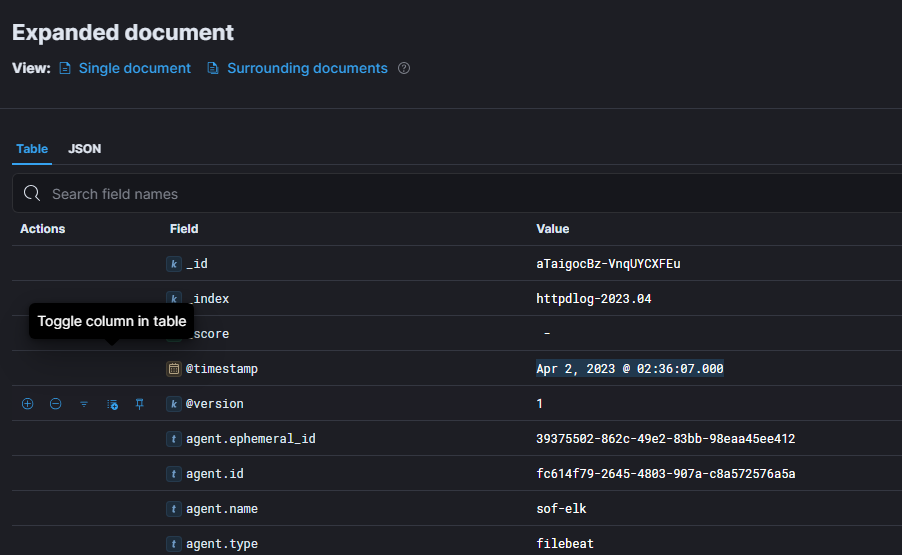The height and width of the screenshot is (555, 902).
Task: Filter out the @version value
Action: click(56, 404)
